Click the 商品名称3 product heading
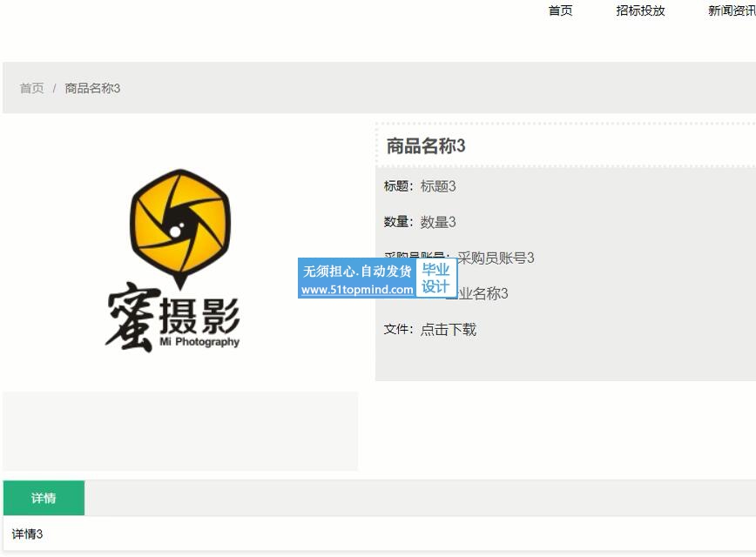756x557 pixels. coord(426,145)
